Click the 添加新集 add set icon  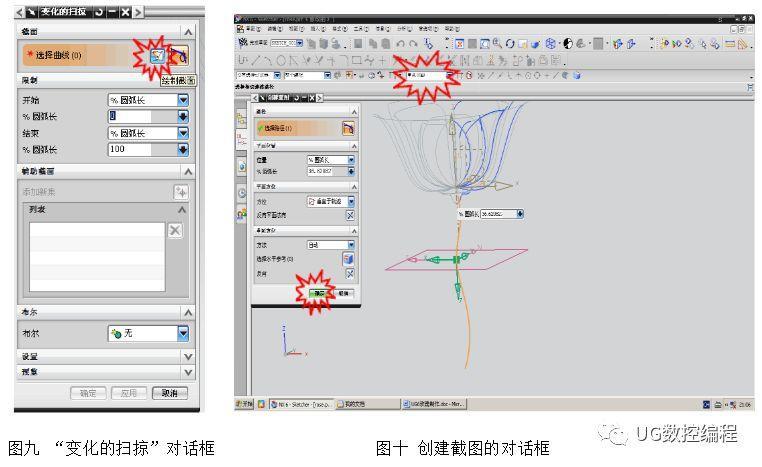click(181, 192)
